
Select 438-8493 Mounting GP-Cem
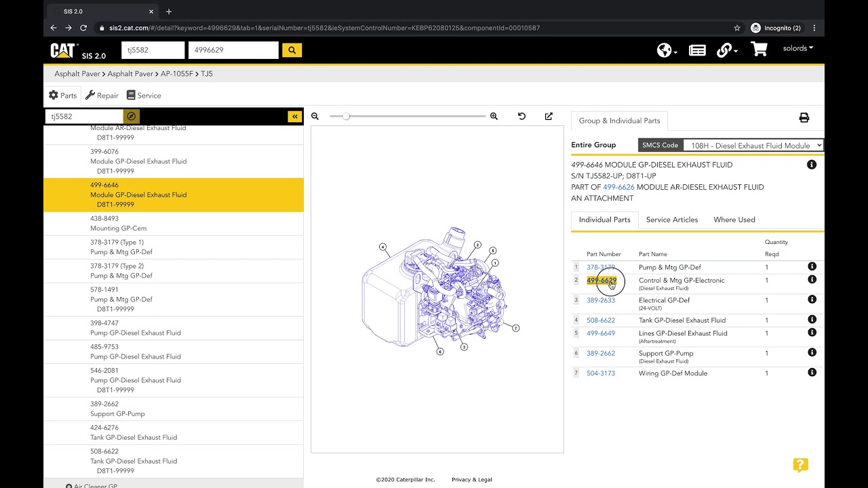pos(174,224)
